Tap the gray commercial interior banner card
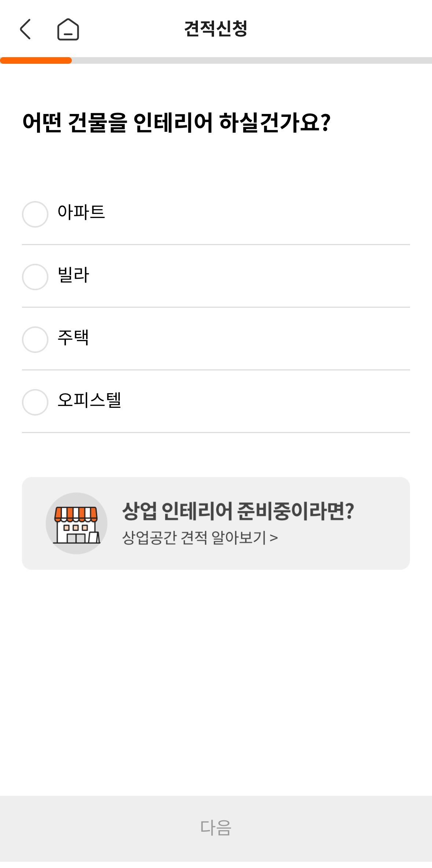 tap(216, 523)
